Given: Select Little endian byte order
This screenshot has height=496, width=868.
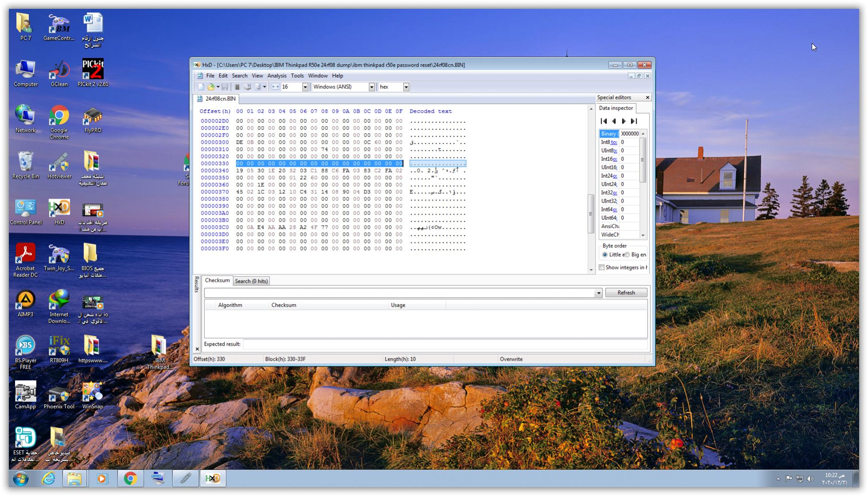Looking at the screenshot, I should [x=605, y=255].
